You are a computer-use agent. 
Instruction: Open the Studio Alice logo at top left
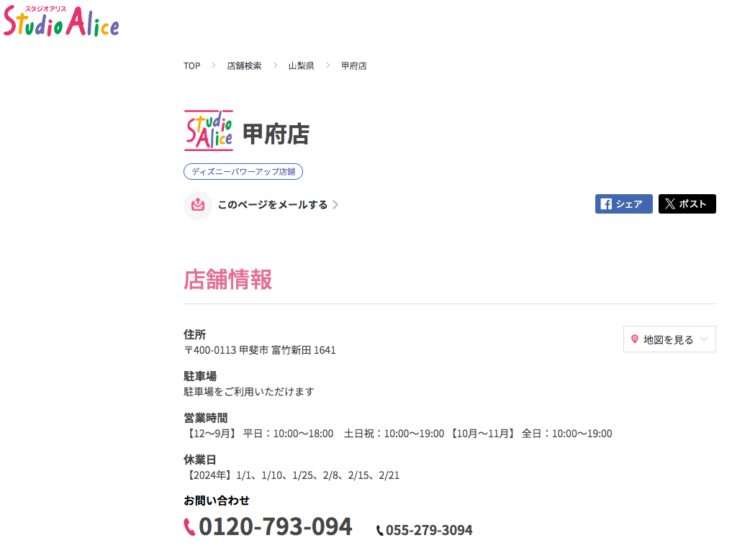61,22
